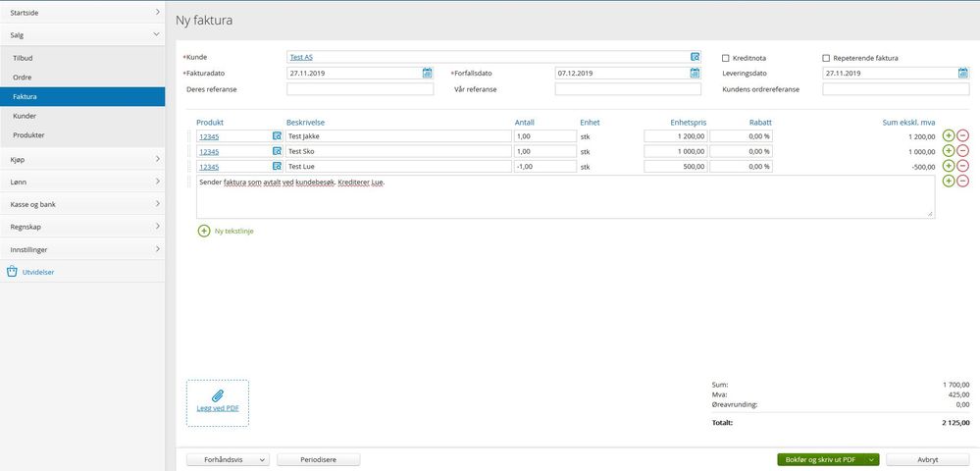Click the Vår referanse input field
The height and width of the screenshot is (471, 980).
pyautogui.click(x=628, y=89)
